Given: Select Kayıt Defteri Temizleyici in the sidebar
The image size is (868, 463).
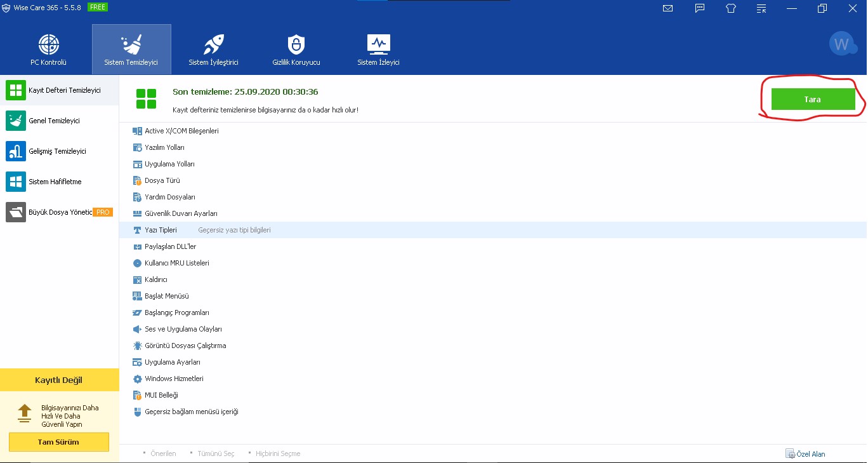Looking at the screenshot, I should 60,90.
